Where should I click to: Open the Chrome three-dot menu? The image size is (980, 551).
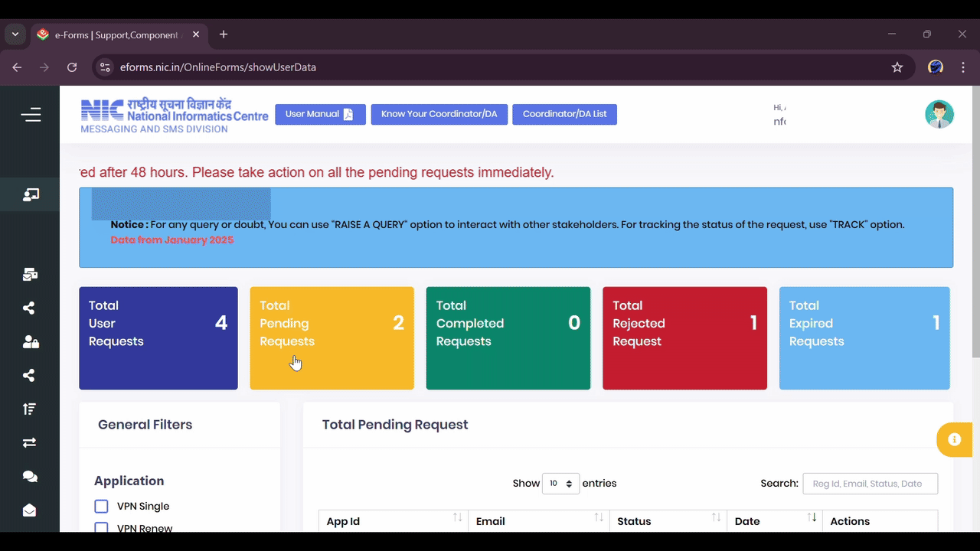[x=963, y=67]
